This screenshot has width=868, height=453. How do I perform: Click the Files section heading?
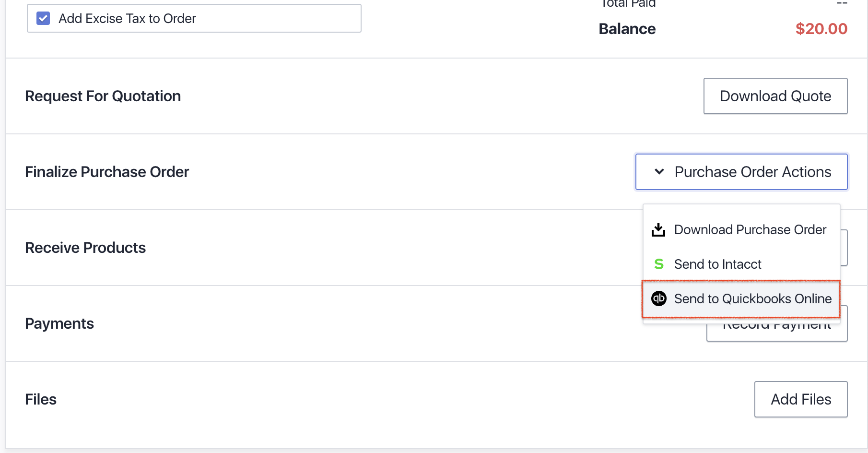coord(41,399)
